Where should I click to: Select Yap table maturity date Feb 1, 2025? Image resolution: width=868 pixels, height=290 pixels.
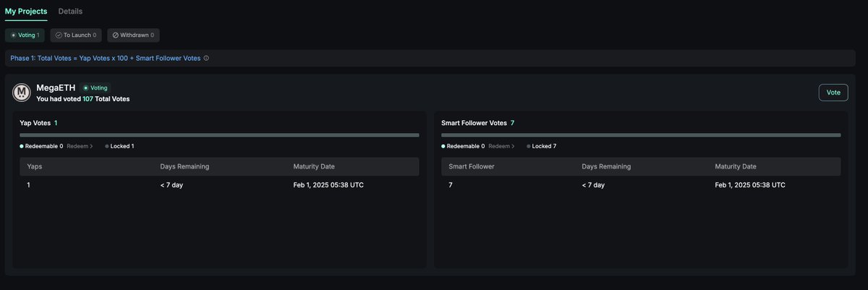pos(328,185)
